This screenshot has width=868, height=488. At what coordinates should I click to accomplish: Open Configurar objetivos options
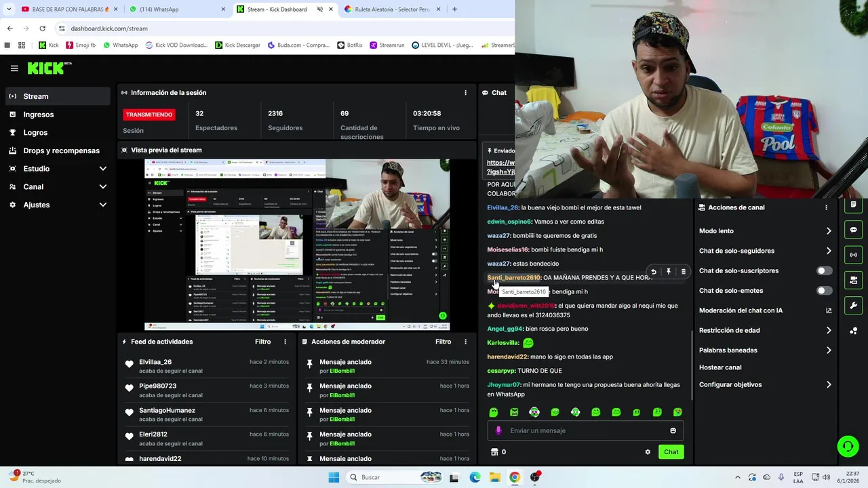point(765,384)
